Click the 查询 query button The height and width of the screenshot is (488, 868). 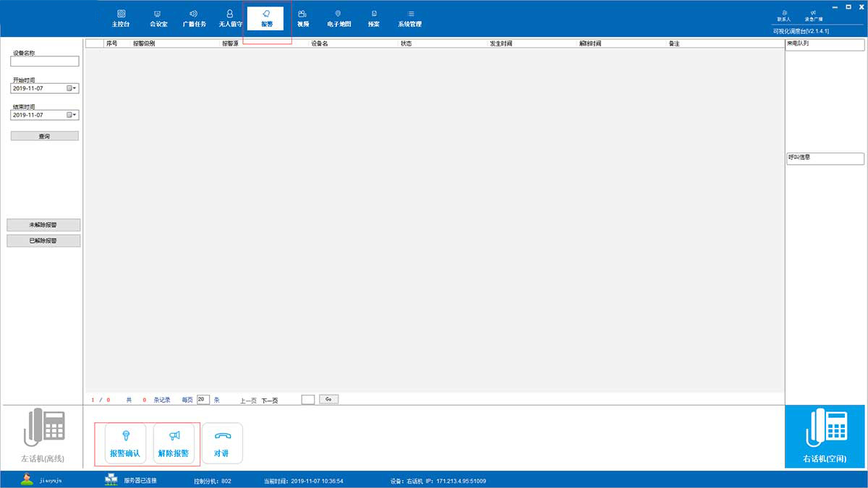click(44, 136)
